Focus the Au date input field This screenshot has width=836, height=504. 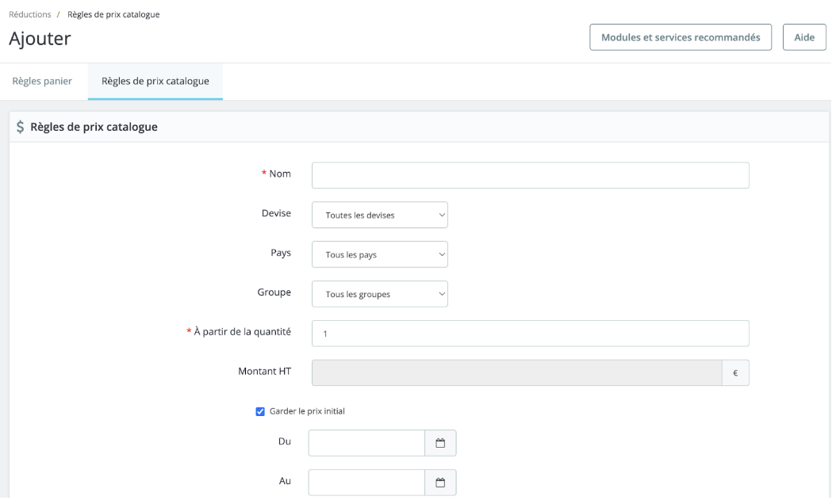coord(366,482)
